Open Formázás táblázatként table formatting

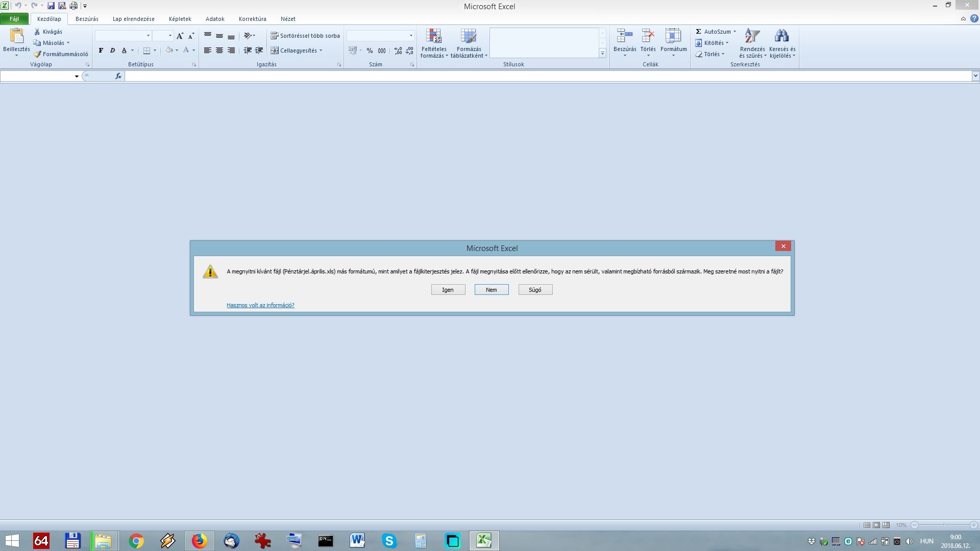[x=469, y=43]
